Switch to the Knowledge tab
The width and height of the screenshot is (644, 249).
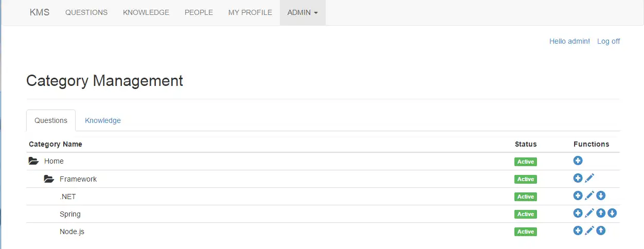pyautogui.click(x=103, y=120)
